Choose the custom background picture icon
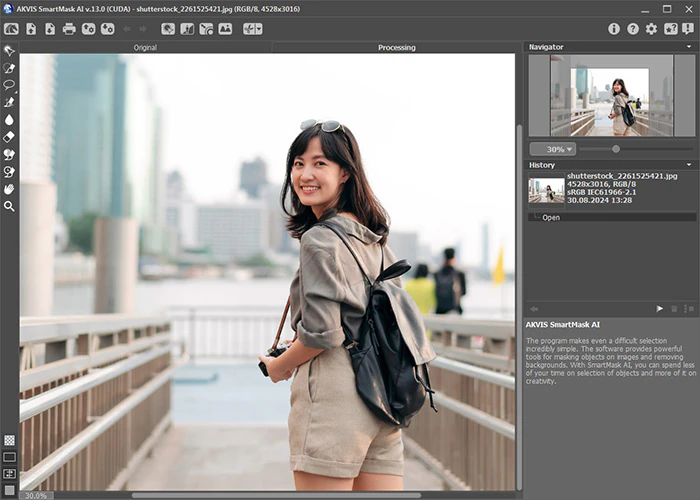The height and width of the screenshot is (500, 700). coord(225,29)
